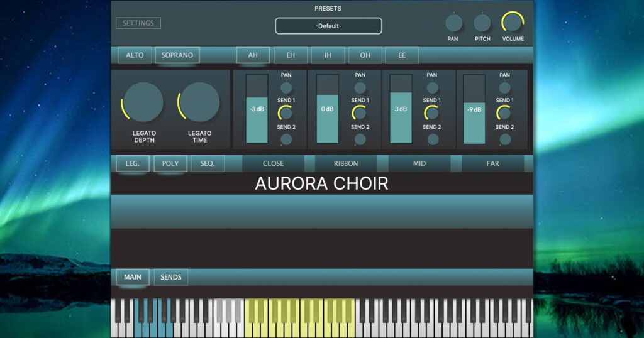Select the FAR mic label

[492, 163]
